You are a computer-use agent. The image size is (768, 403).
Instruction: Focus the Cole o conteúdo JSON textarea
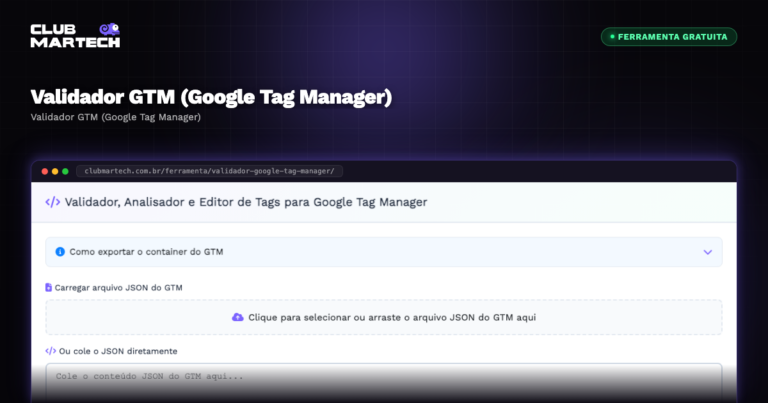coord(384,382)
